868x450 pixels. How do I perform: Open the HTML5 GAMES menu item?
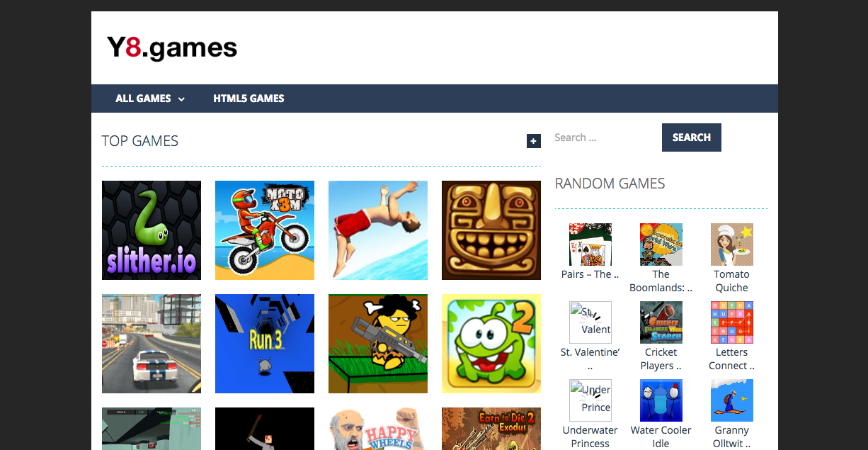click(x=249, y=99)
